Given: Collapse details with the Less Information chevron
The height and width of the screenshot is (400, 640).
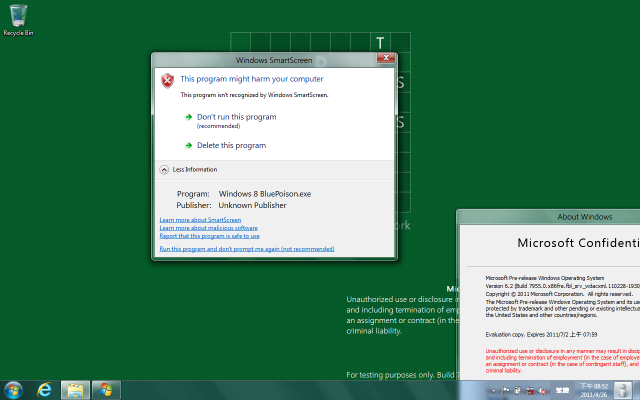Looking at the screenshot, I should [x=164, y=170].
